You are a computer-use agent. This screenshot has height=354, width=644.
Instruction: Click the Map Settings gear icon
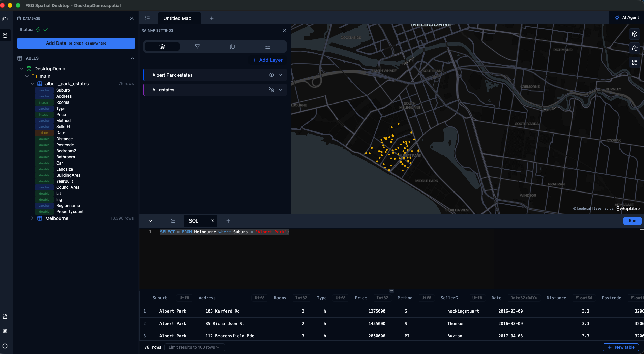pyautogui.click(x=144, y=30)
